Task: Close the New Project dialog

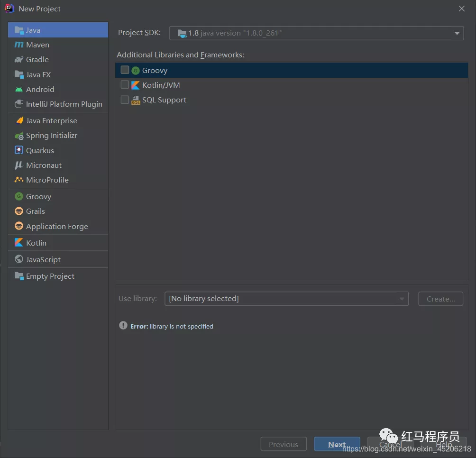Action: (x=461, y=9)
